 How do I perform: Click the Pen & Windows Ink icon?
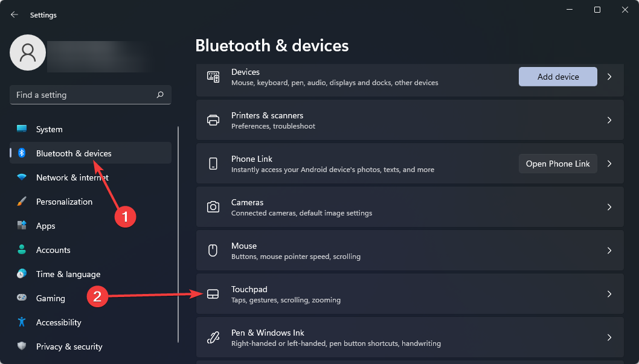coord(213,337)
